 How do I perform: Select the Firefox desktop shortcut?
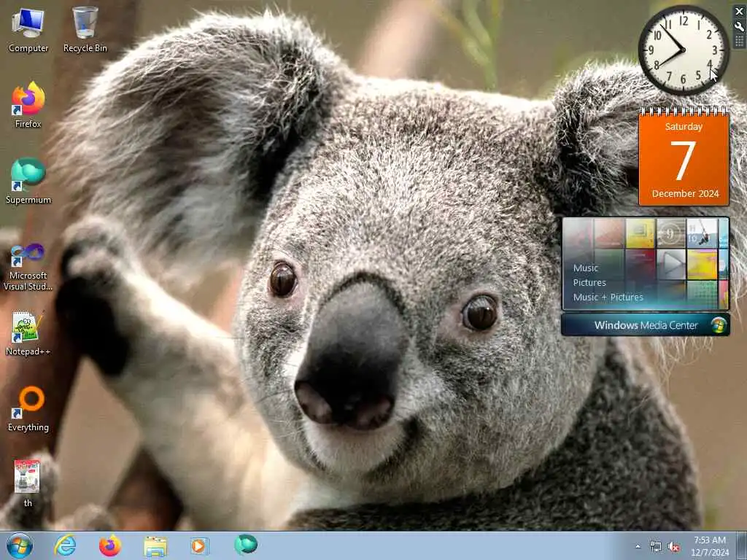(x=28, y=105)
